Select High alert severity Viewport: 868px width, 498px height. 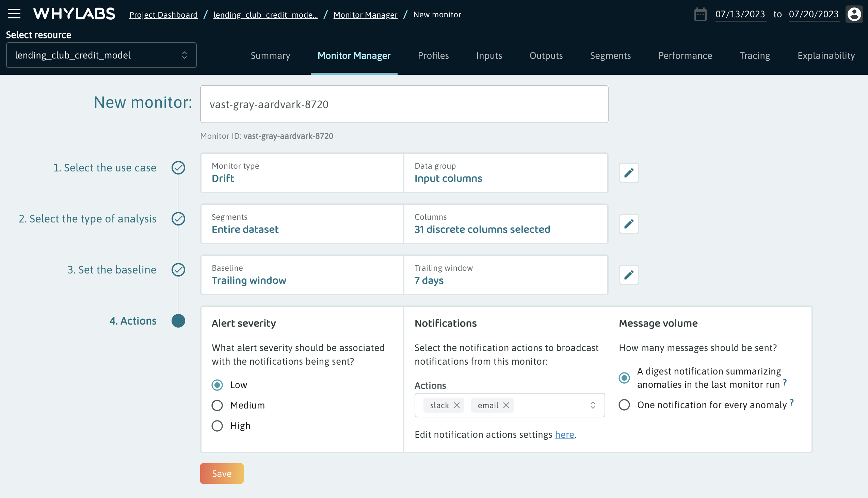click(217, 426)
